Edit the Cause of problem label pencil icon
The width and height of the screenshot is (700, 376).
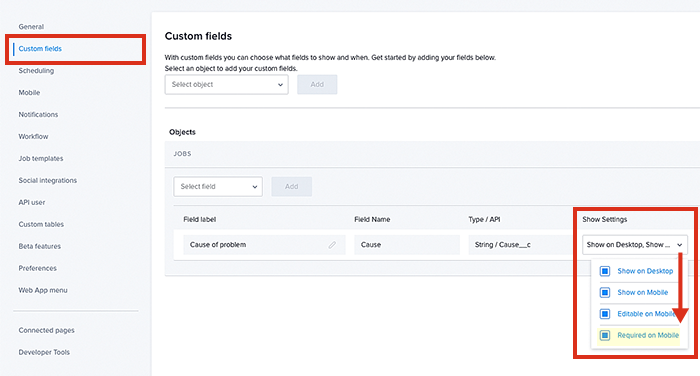coord(332,245)
